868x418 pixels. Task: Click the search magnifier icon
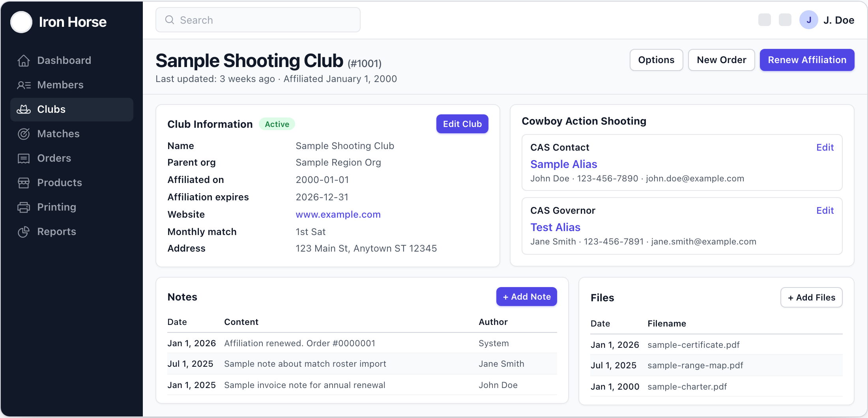coord(170,20)
